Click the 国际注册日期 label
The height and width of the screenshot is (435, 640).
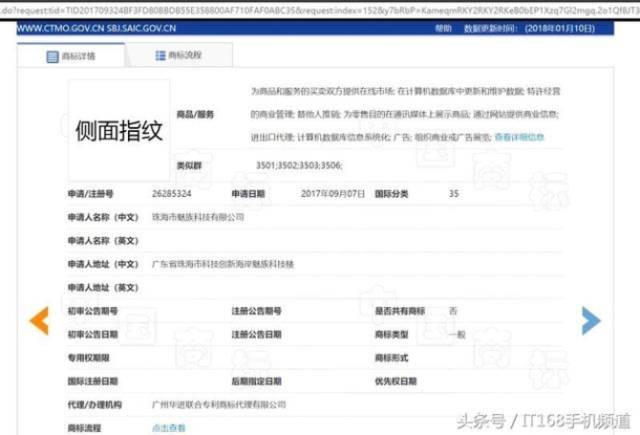tap(93, 381)
